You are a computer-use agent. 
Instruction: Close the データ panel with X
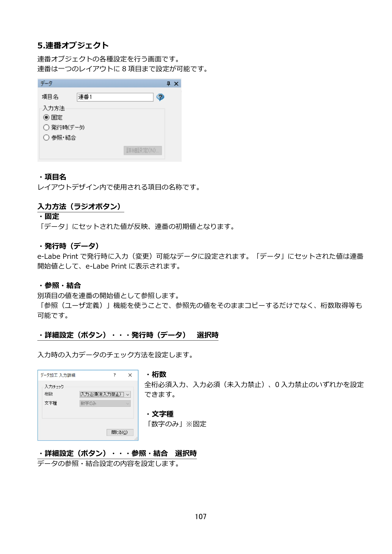coord(176,84)
